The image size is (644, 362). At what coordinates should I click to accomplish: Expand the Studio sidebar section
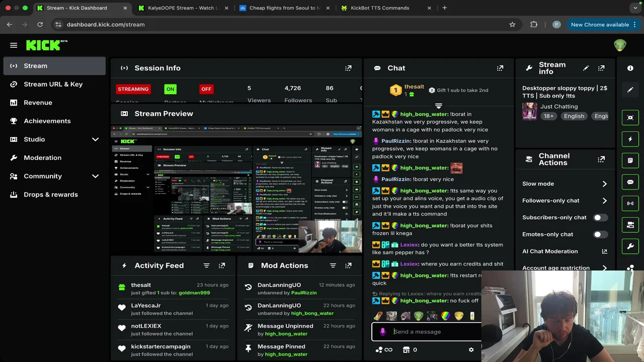tap(95, 139)
